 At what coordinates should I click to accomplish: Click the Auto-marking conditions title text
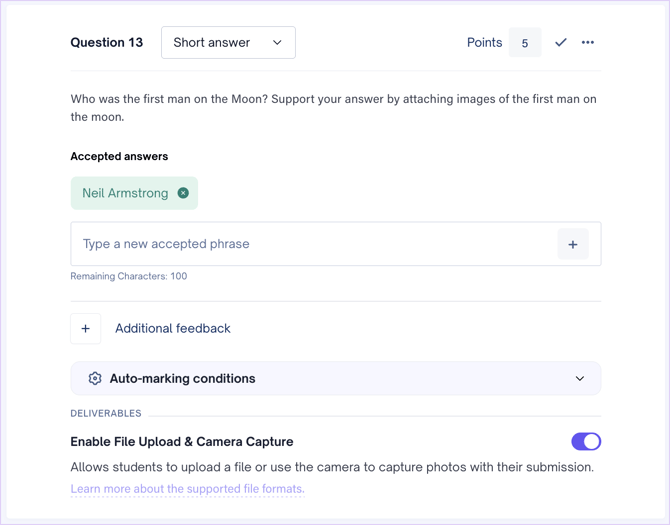[x=182, y=379]
